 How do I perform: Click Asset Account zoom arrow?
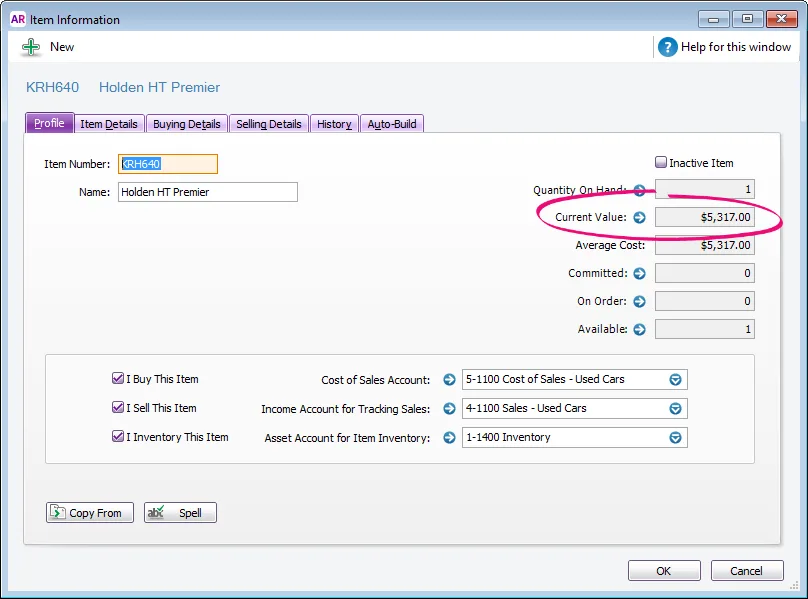coord(449,438)
